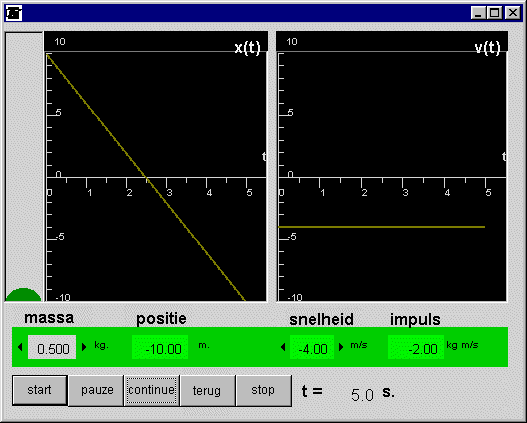Viewport: 527px width, 423px height.
Task: Click the impuls value -2.00
Action: point(416,347)
